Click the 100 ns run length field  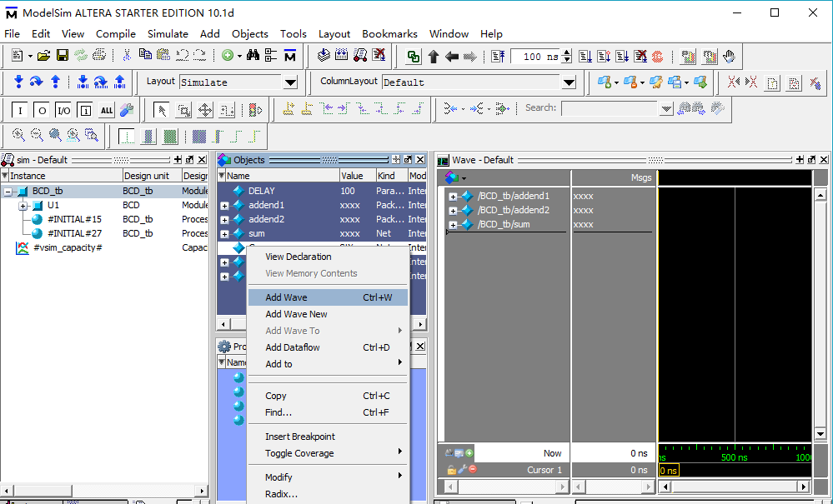(535, 57)
